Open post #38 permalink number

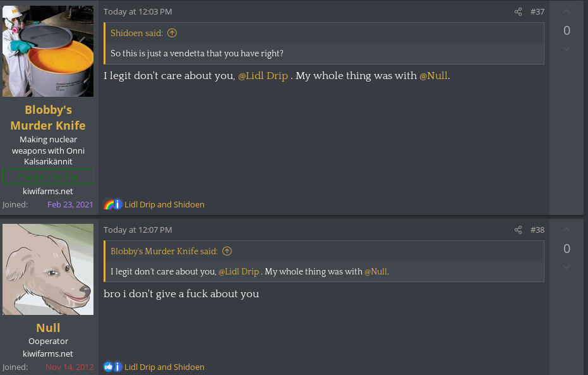coord(537,230)
